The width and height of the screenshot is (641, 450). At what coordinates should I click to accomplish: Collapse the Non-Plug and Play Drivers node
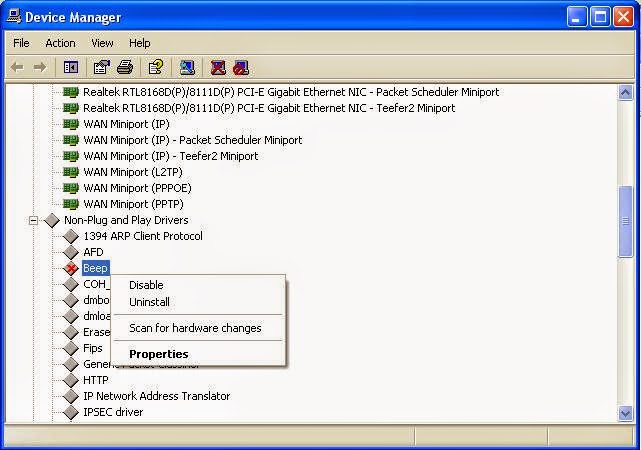(33, 220)
